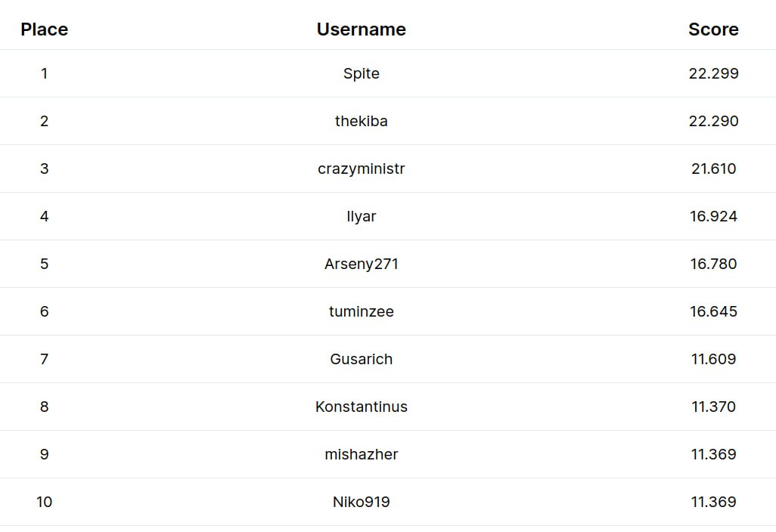Screen dimensions: 776x532
Task: Open the Ilyar user row
Action: 361,216
